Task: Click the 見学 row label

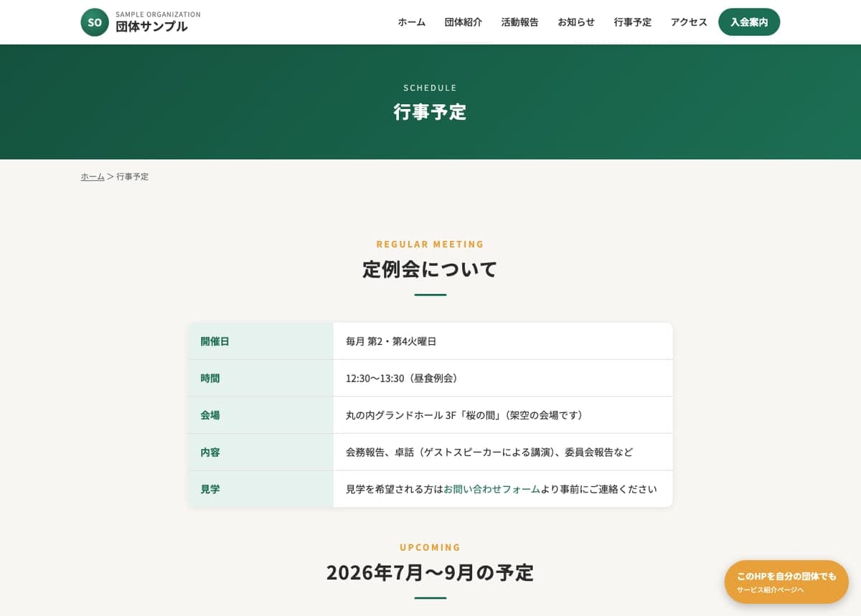Action: click(x=260, y=489)
